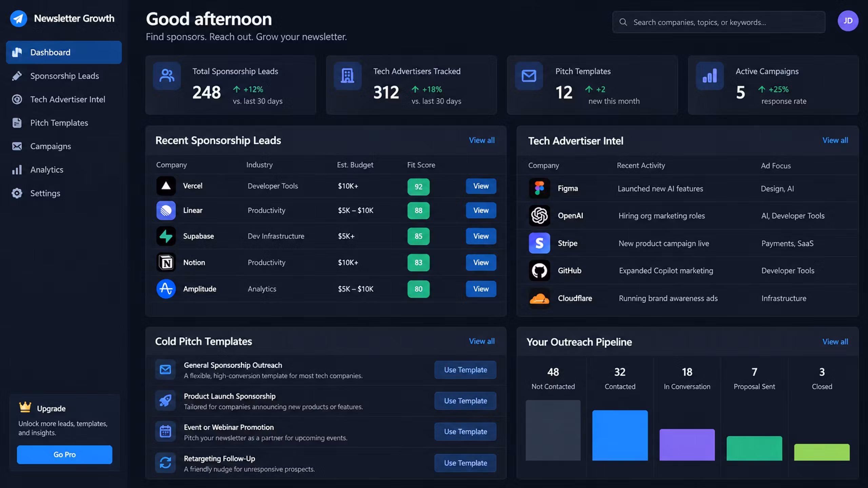The width and height of the screenshot is (868, 488).
Task: Click the Active Campaigns bar chart icon
Action: click(x=710, y=76)
